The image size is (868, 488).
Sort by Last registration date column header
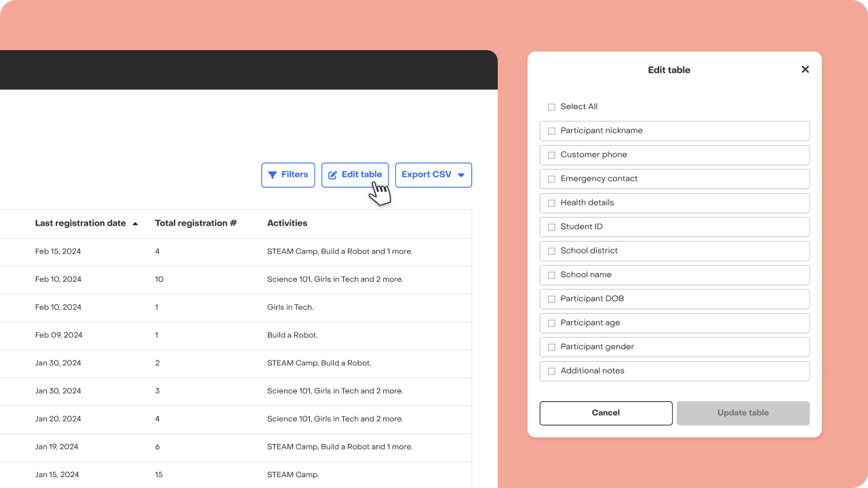[x=81, y=224]
